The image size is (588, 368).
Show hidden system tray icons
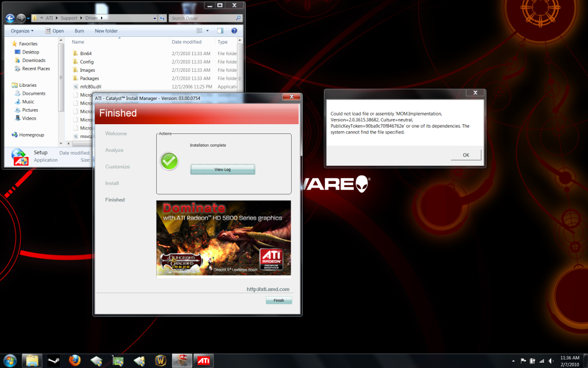click(x=513, y=361)
